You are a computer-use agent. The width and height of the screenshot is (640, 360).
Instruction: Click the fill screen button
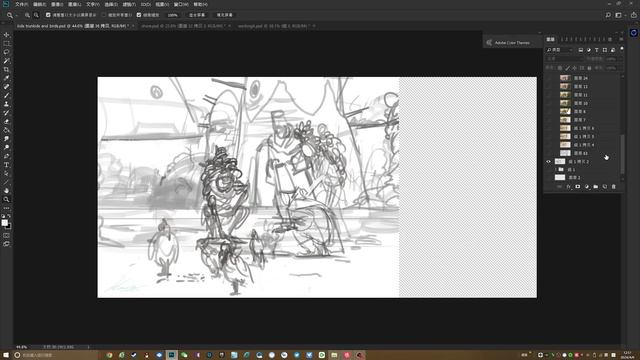[224, 15]
